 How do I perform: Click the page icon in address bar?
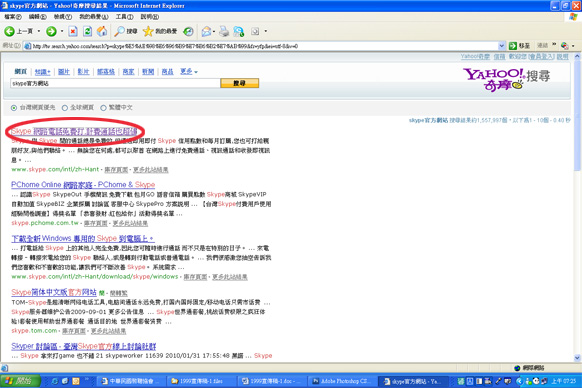point(27,46)
